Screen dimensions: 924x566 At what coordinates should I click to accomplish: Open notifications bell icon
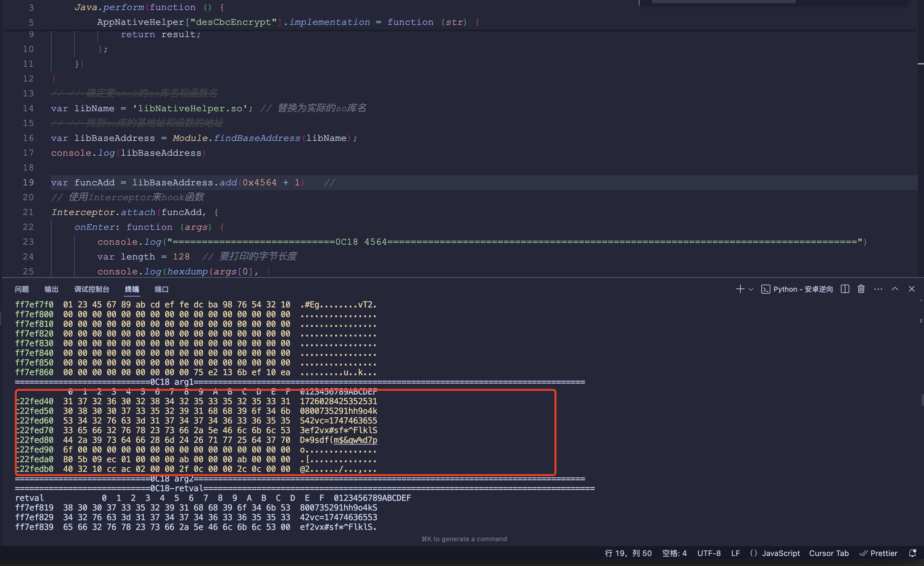point(912,553)
